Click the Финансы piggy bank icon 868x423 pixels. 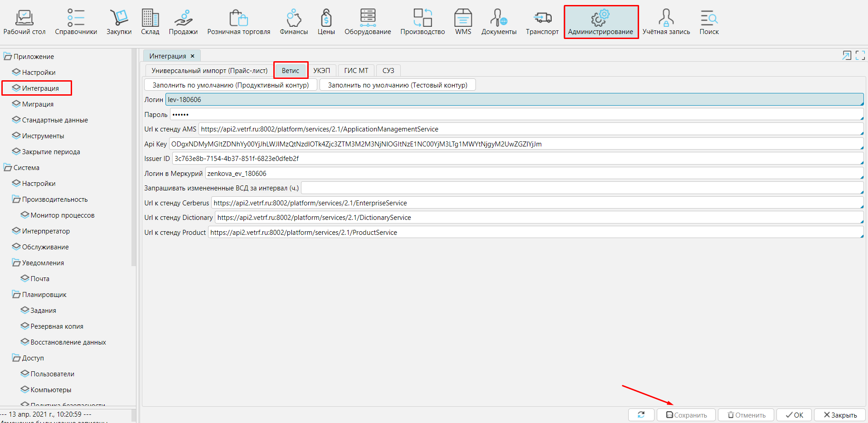tap(294, 18)
